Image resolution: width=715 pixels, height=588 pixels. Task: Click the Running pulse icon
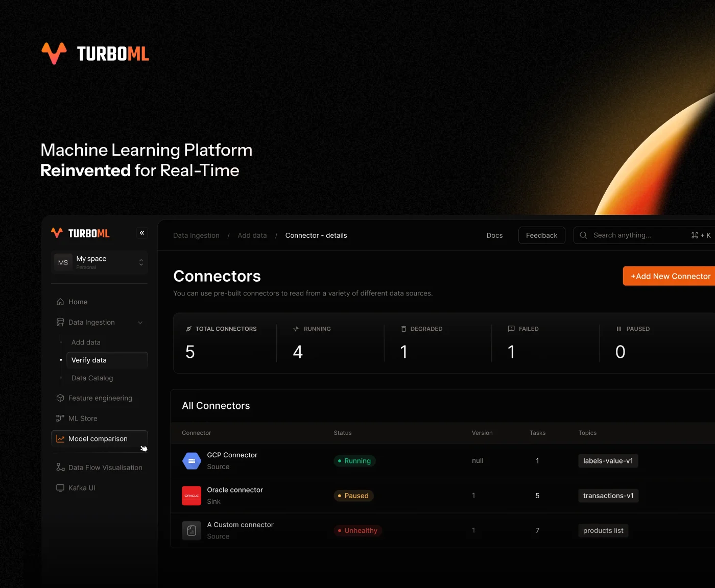click(x=296, y=329)
